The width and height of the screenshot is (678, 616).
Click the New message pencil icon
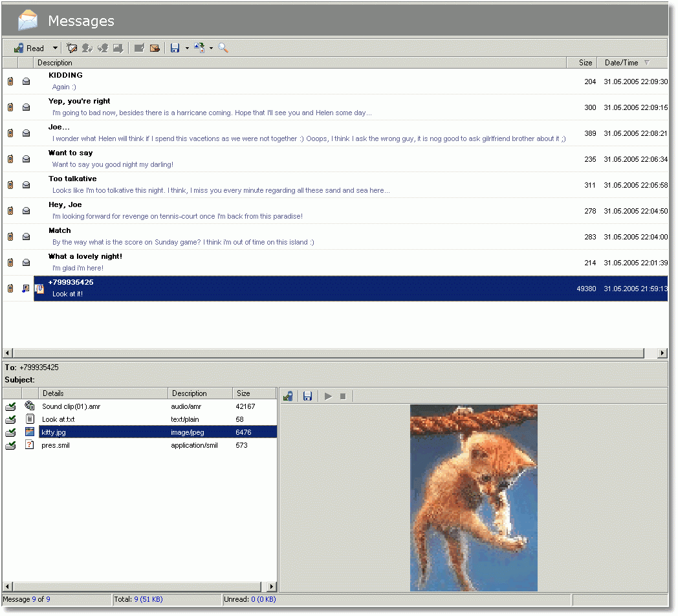(72, 48)
